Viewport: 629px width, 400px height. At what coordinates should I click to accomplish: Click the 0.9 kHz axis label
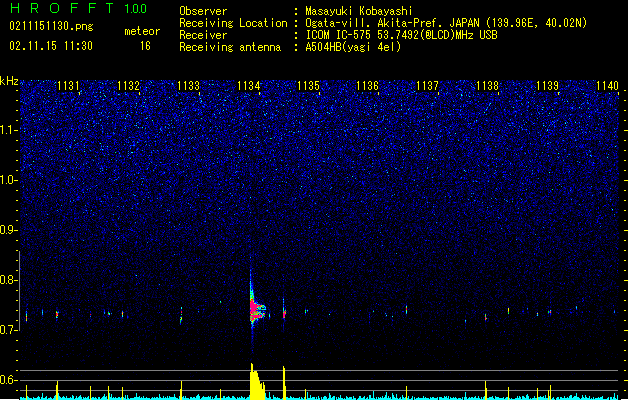(x=8, y=230)
